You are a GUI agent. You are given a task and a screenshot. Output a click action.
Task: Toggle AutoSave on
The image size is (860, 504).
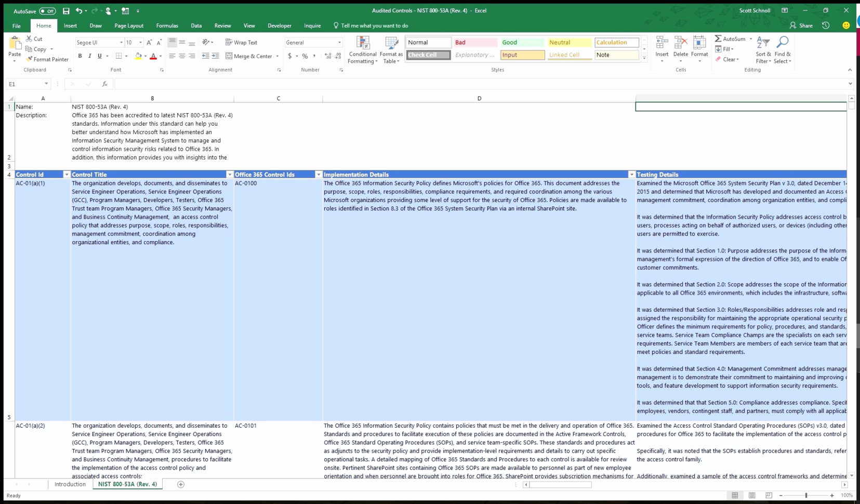click(47, 10)
